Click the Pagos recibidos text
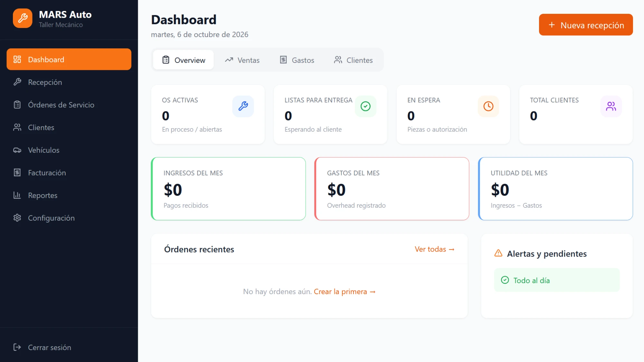 coord(186,205)
